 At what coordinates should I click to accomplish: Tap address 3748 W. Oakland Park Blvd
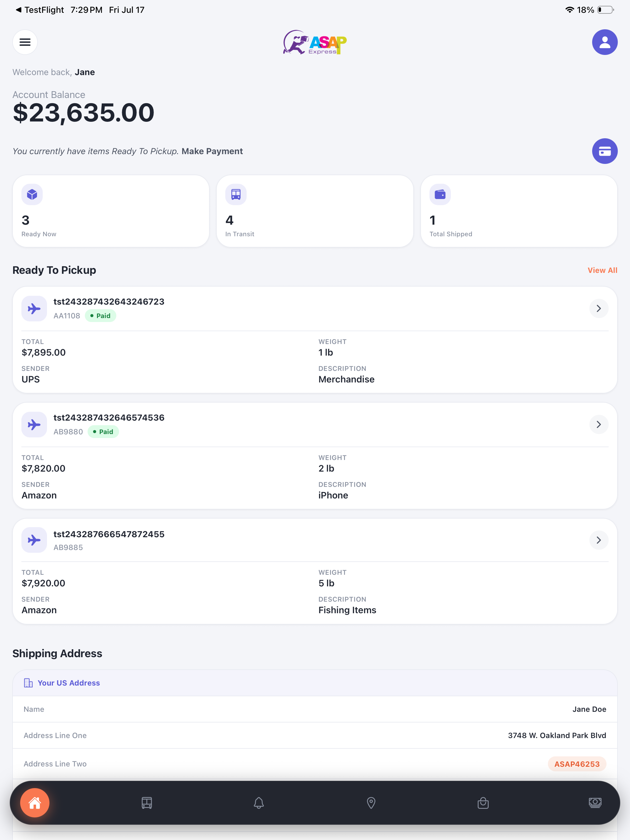(x=557, y=736)
